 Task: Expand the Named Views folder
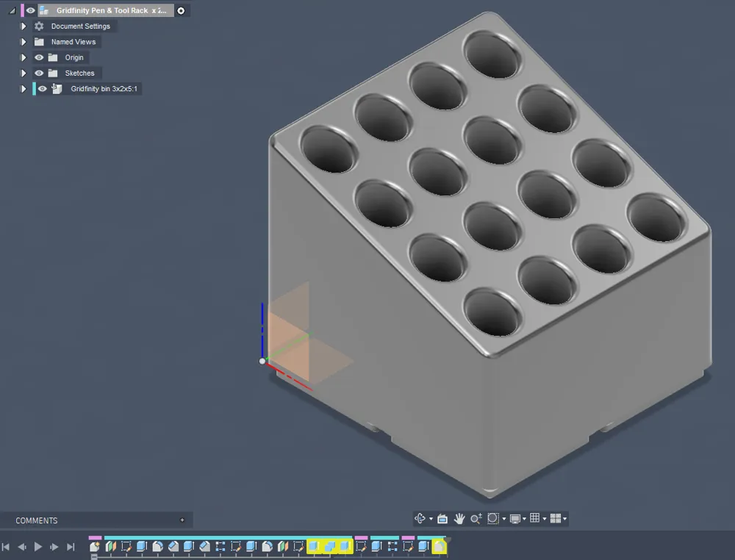pos(22,41)
